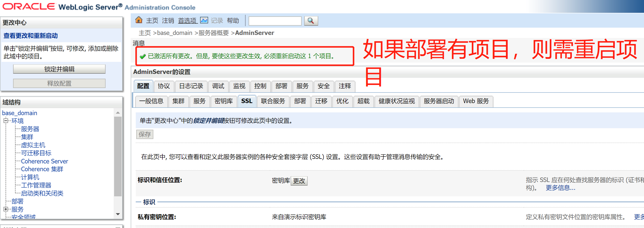Open 部署 in the domain tree
The image size is (644, 228).
[x=18, y=201]
